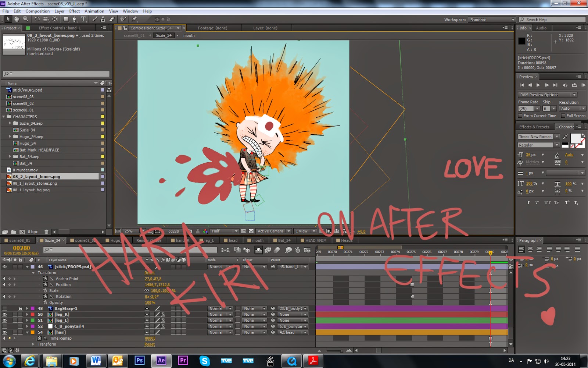Click the character fill color swatch
This screenshot has height=368, width=588.
click(x=575, y=139)
